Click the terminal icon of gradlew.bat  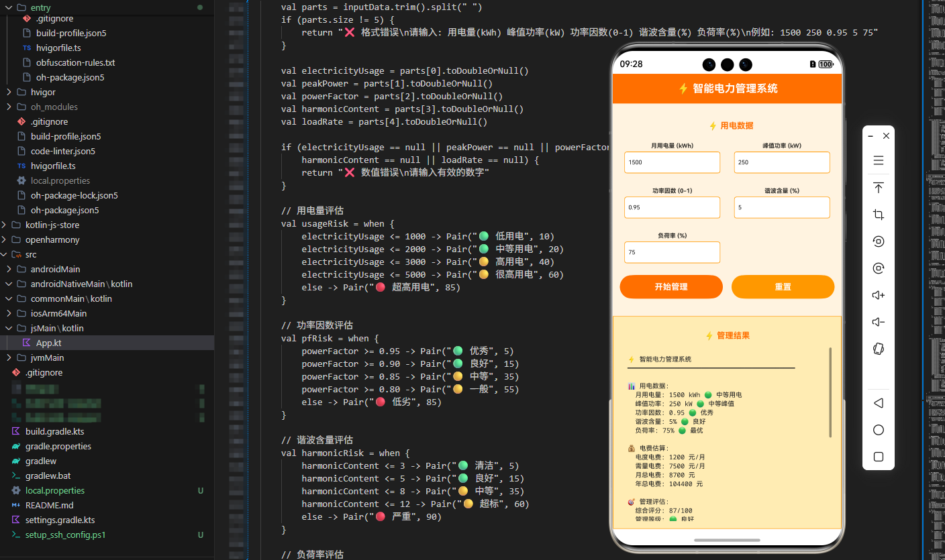[x=16, y=475]
